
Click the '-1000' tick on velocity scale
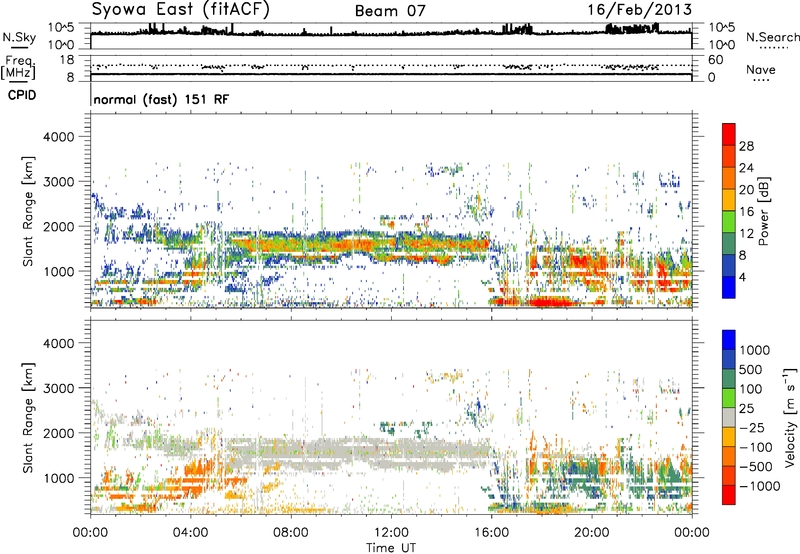[759, 486]
